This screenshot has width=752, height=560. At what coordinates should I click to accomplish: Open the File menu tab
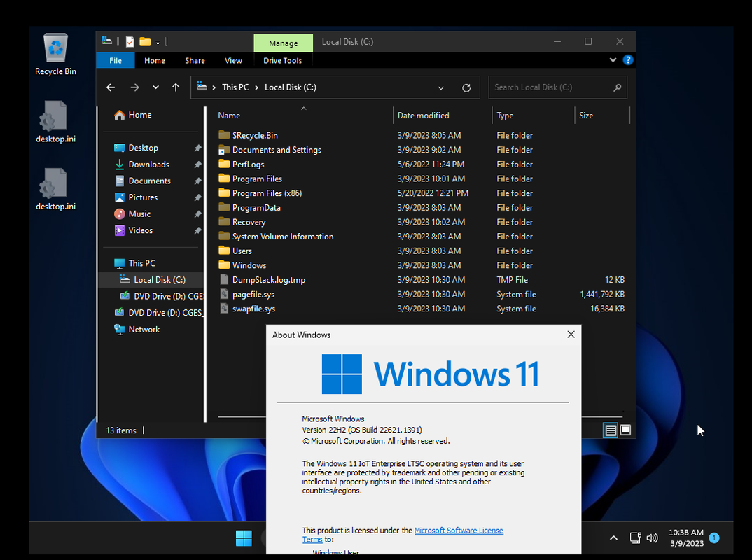pyautogui.click(x=115, y=60)
